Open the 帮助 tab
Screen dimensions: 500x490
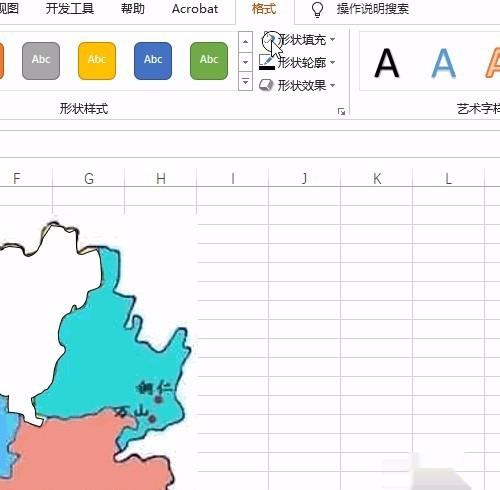click(133, 9)
